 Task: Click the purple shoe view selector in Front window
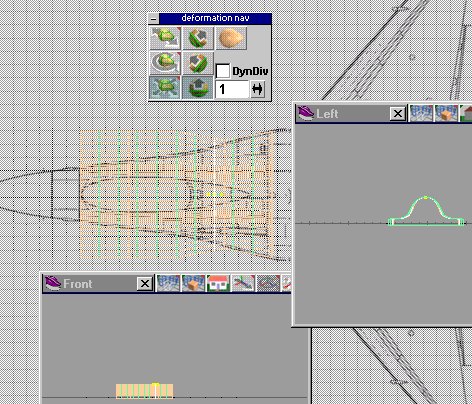(53, 283)
